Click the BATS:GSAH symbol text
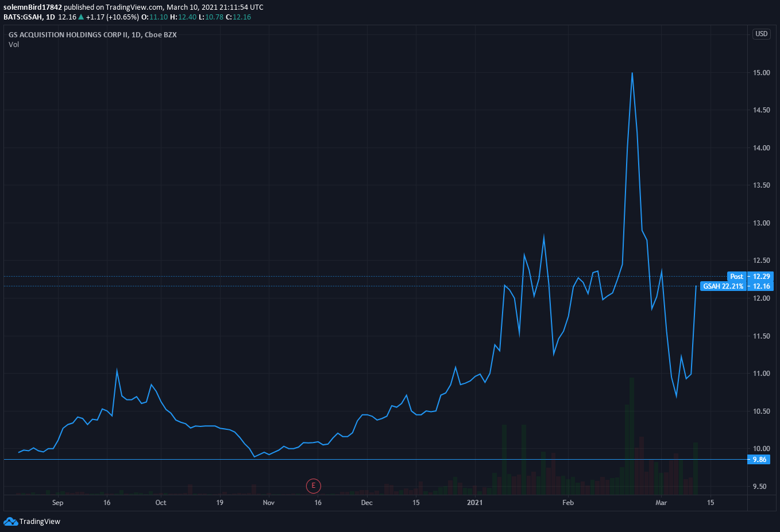This screenshot has width=780, height=532. tap(23, 17)
